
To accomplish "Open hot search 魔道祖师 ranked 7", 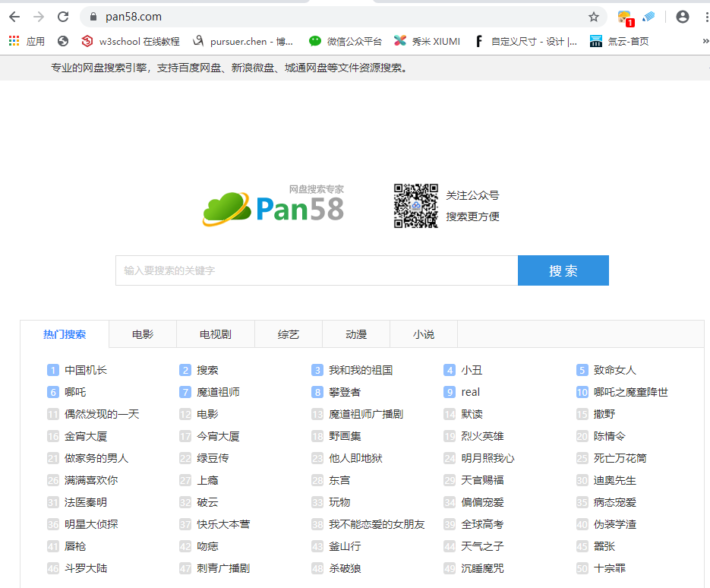I will 218,392.
